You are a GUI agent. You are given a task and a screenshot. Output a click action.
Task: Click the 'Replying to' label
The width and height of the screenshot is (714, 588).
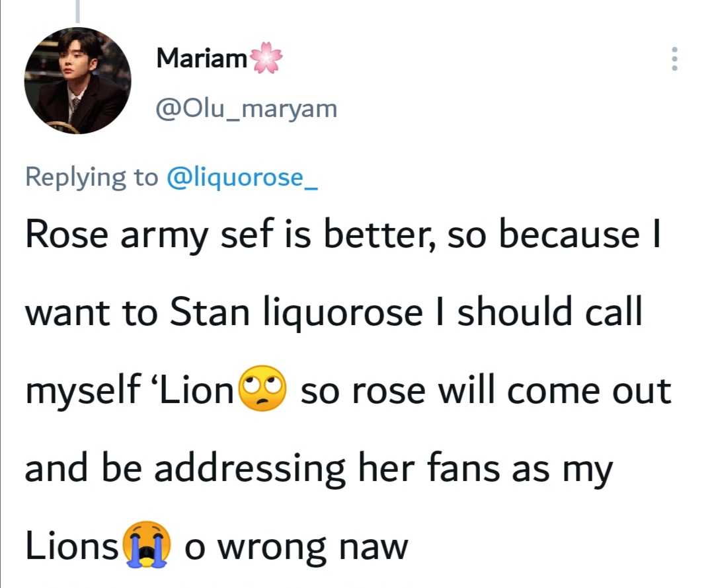(91, 177)
